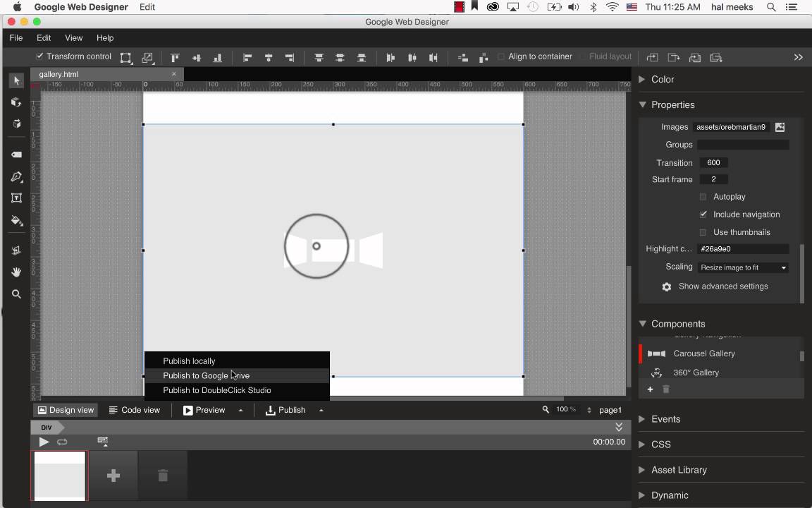
Task: Open the Help menu
Action: [105, 38]
